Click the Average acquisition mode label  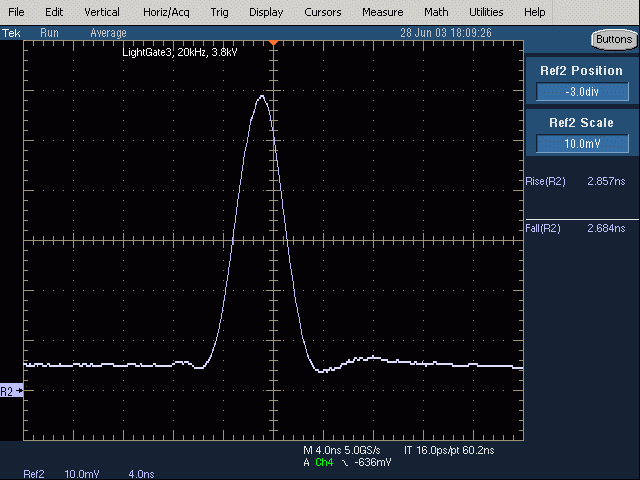pos(108,33)
